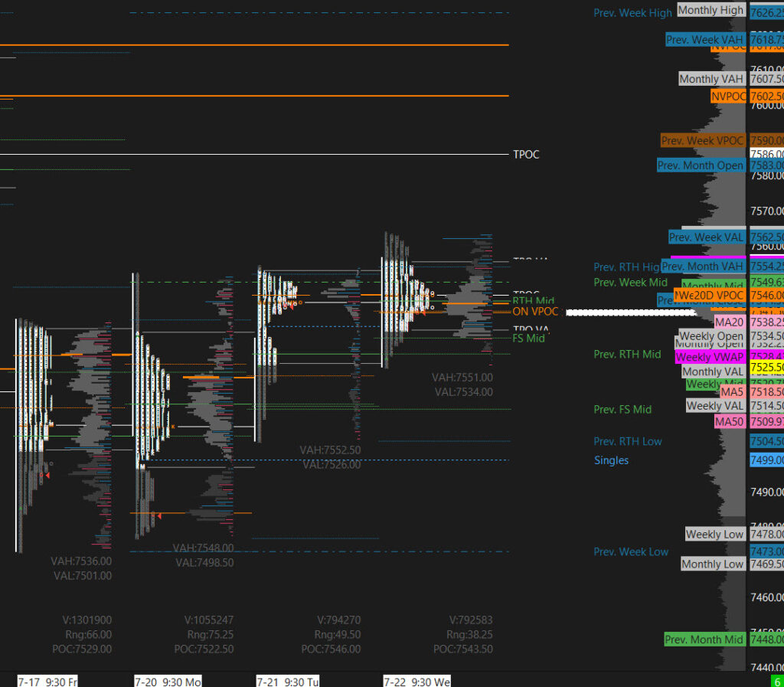Click the 'Prev. Week High' blue text label

click(x=632, y=13)
